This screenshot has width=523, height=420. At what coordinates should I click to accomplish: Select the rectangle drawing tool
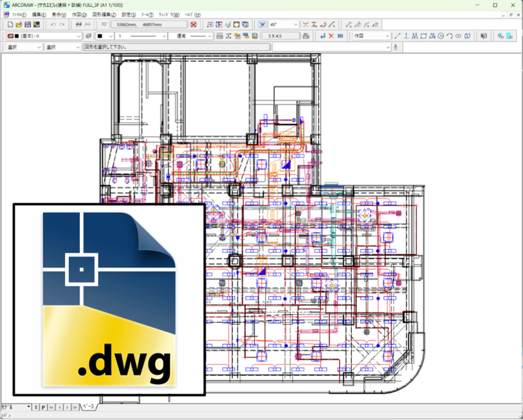coord(424,36)
